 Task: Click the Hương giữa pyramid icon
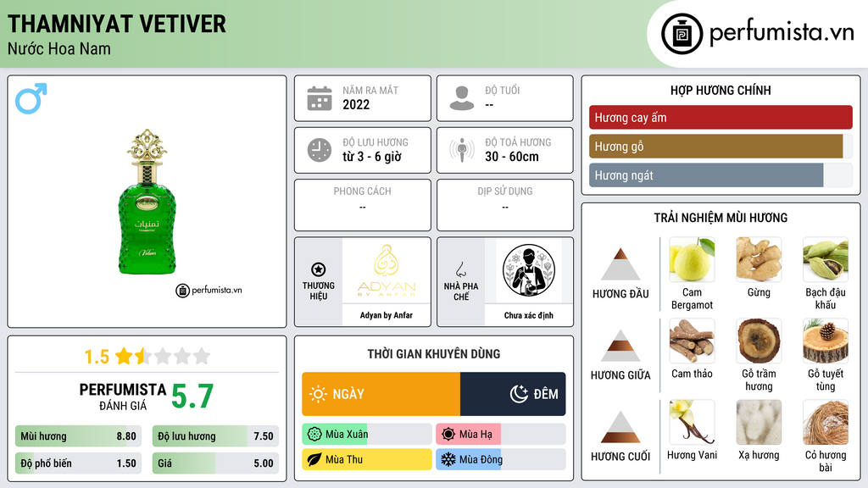pos(620,346)
